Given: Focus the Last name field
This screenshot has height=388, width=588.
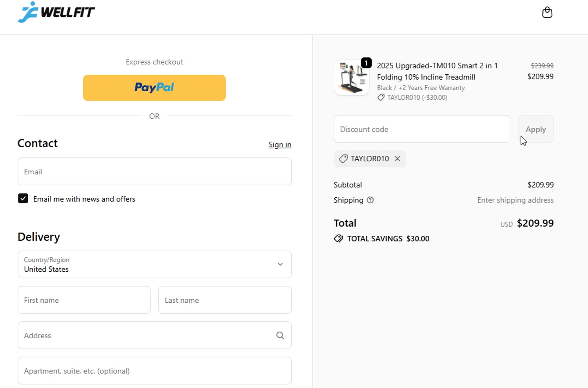Looking at the screenshot, I should click(225, 300).
